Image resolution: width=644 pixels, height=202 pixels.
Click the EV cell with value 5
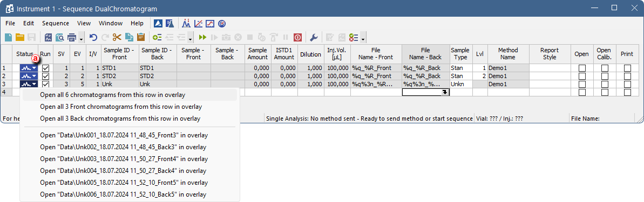tap(77, 85)
